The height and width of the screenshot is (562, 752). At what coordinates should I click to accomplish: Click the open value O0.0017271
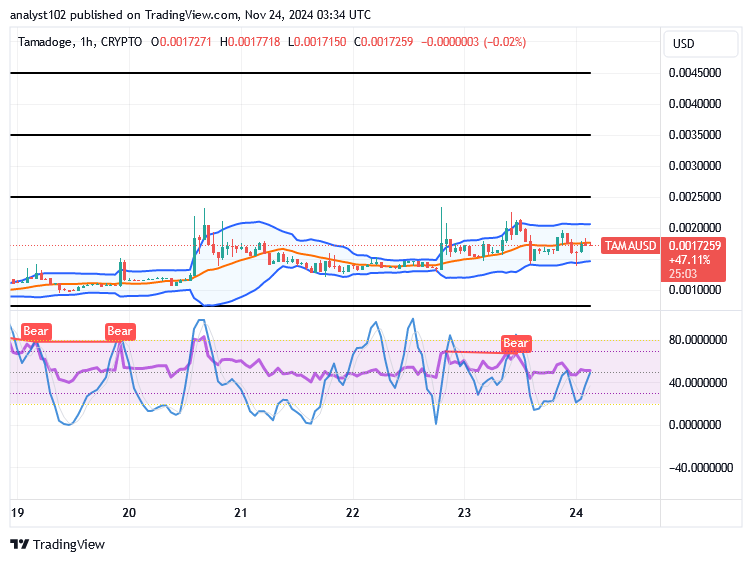coord(181,42)
